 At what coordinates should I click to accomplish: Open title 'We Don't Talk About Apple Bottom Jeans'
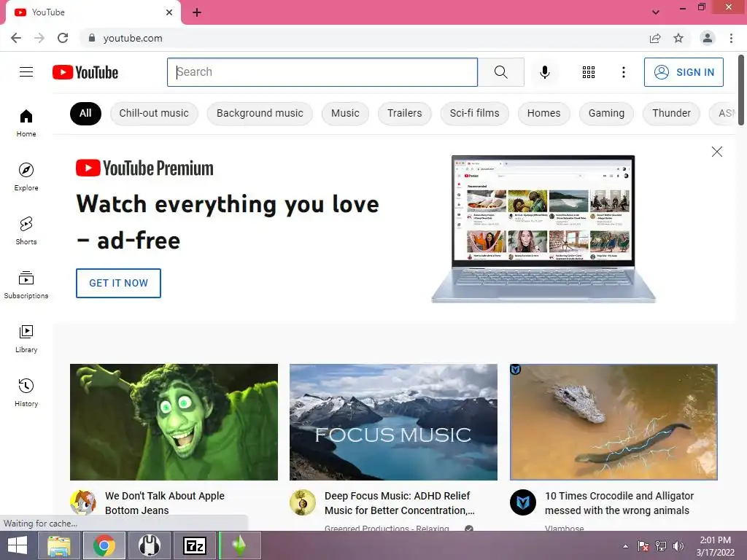[x=164, y=503]
